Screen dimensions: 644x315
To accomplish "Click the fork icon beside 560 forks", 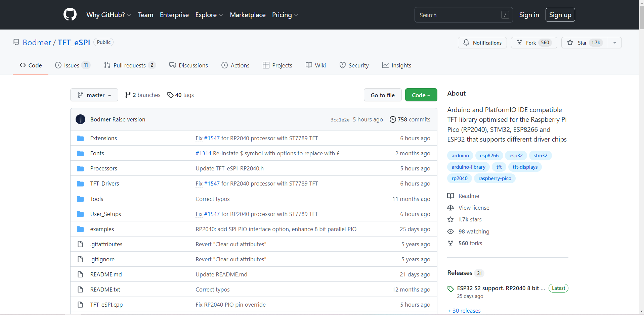I will tap(450, 243).
